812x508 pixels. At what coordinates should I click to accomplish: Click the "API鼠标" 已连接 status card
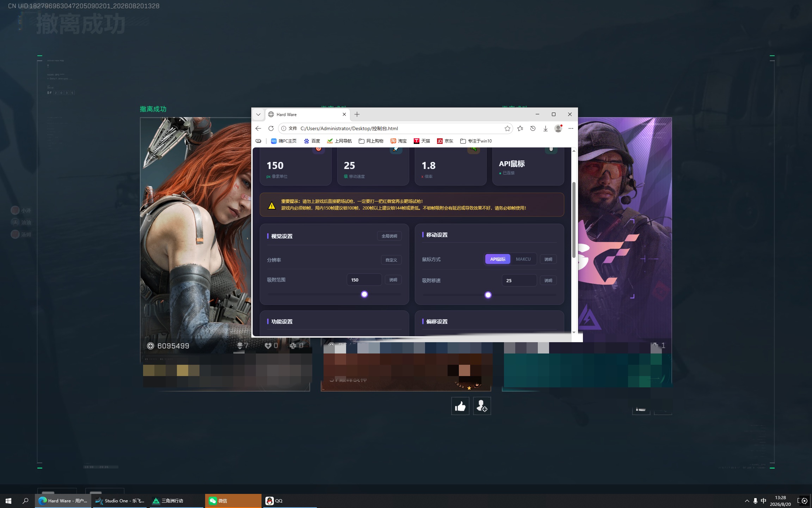pyautogui.click(x=528, y=167)
